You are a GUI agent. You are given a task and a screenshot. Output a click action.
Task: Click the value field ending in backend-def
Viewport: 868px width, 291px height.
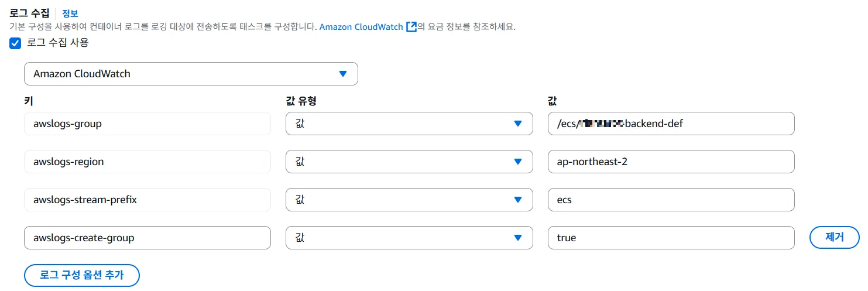pyautogui.click(x=671, y=124)
